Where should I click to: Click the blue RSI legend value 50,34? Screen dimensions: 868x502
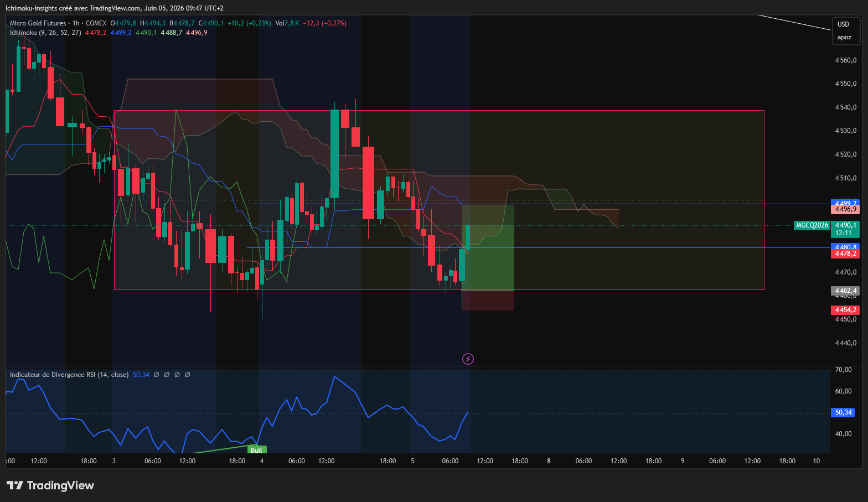(141, 375)
